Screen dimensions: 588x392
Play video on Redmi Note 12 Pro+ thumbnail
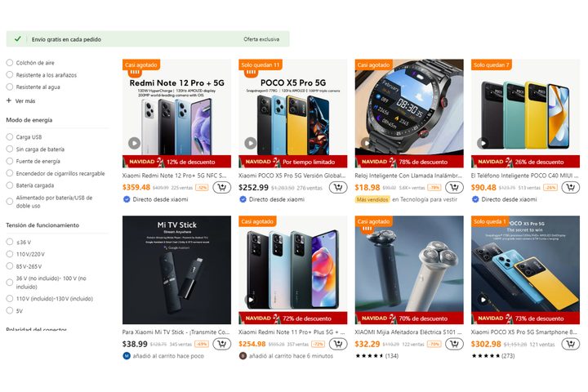click(x=134, y=143)
